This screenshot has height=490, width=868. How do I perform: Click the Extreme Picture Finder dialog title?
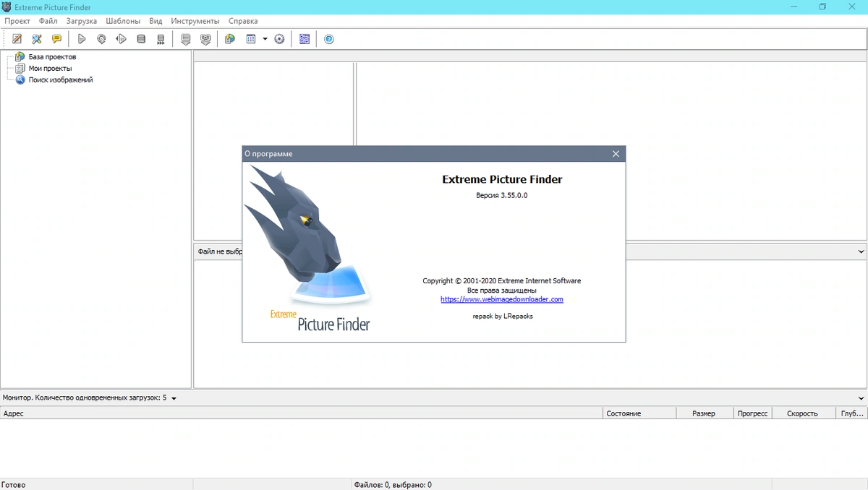pos(502,179)
